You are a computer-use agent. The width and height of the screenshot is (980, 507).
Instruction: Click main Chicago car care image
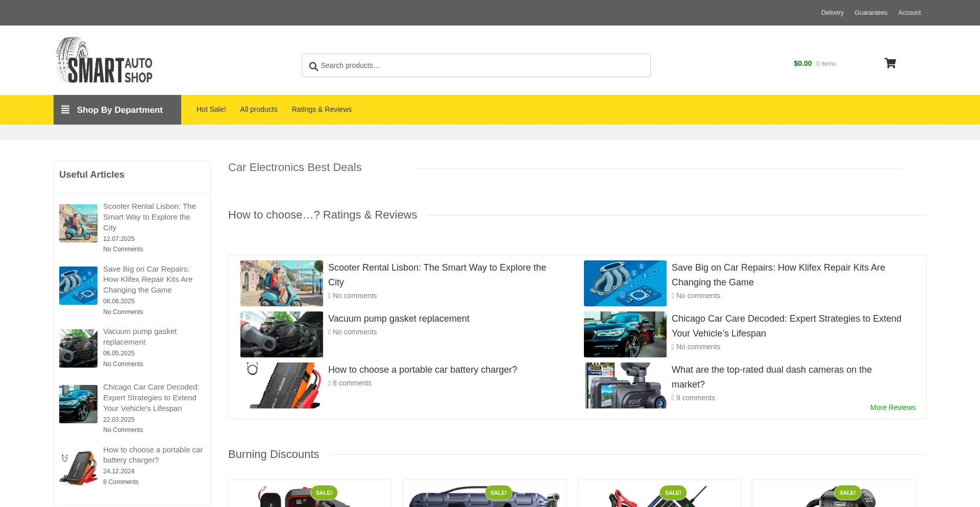pos(625,334)
